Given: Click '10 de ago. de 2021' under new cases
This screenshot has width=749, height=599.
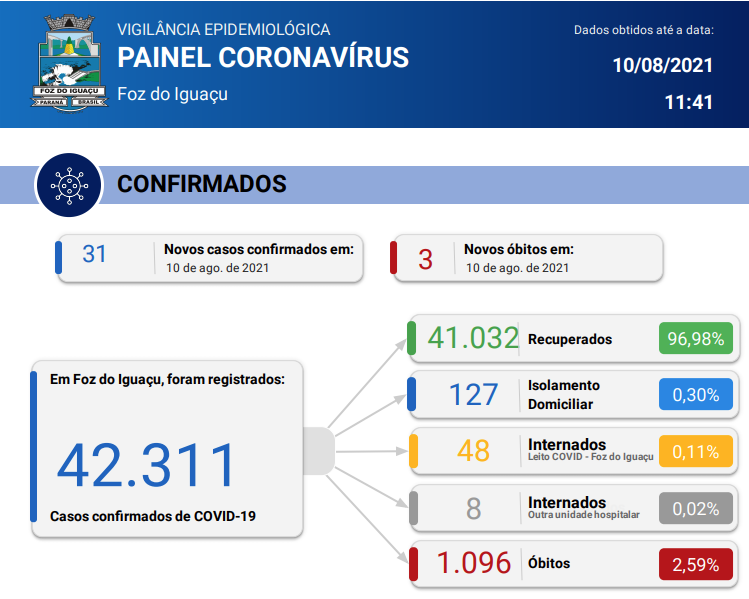Looking at the screenshot, I should tap(217, 268).
